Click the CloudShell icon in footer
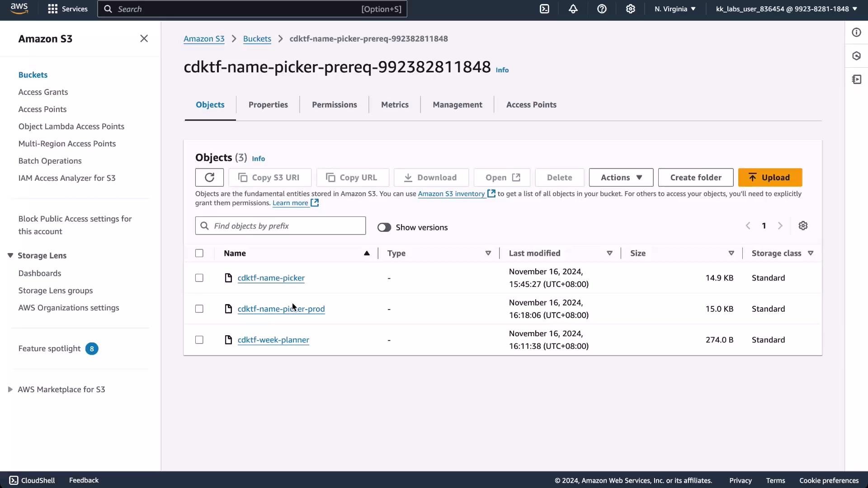 [14, 480]
